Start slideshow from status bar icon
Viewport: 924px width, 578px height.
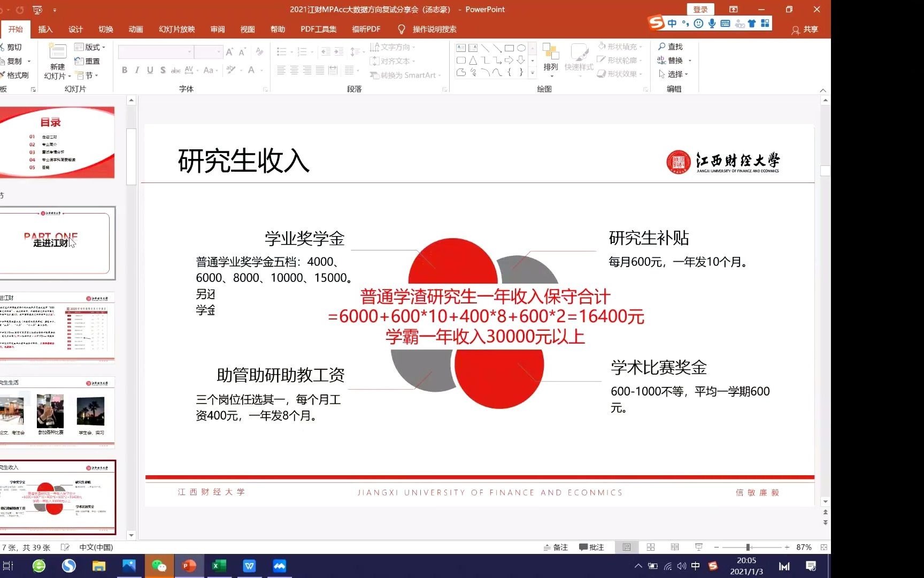coord(699,547)
